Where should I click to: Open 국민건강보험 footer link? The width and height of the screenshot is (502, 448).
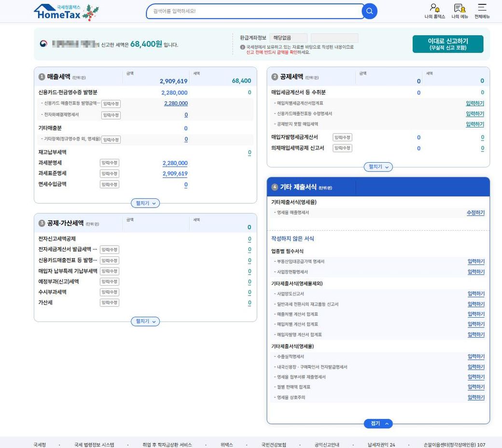pos(274,445)
